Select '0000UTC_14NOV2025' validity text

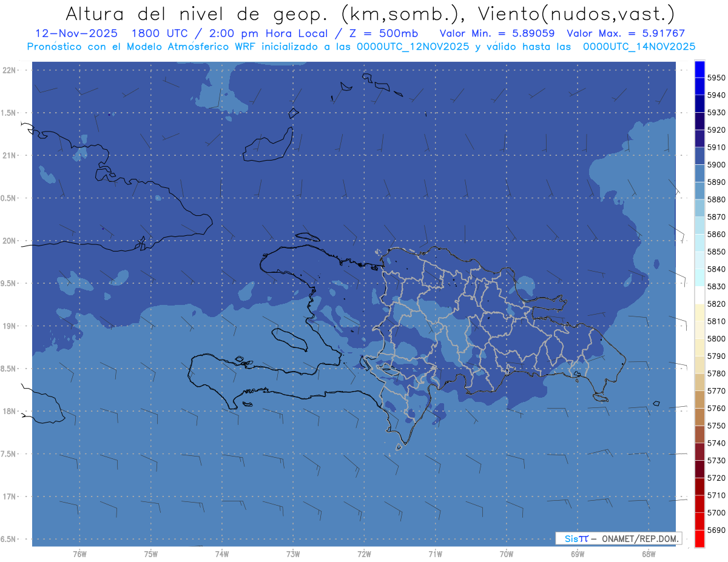[x=639, y=46]
